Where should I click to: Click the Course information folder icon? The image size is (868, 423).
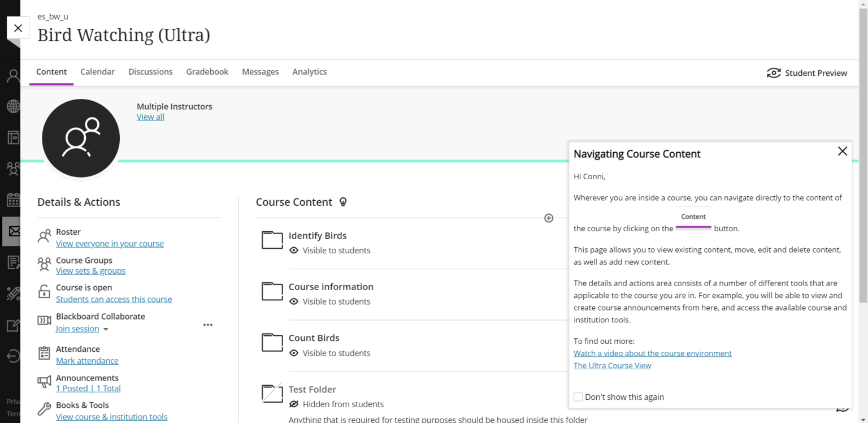point(272,291)
